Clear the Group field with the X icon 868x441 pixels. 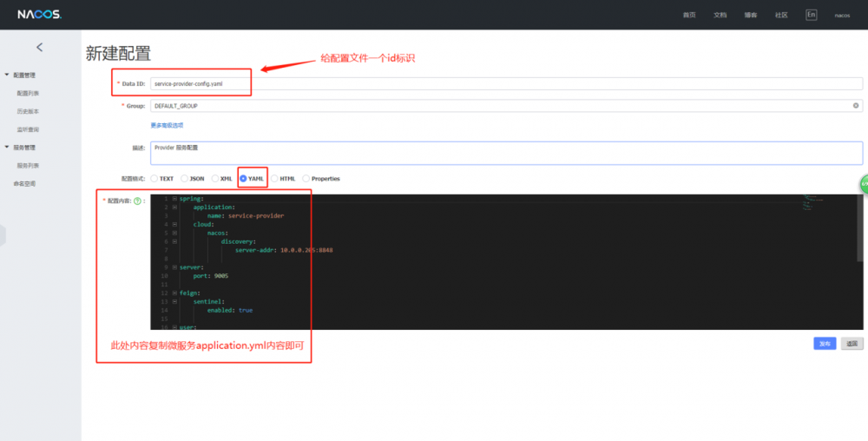(x=856, y=106)
